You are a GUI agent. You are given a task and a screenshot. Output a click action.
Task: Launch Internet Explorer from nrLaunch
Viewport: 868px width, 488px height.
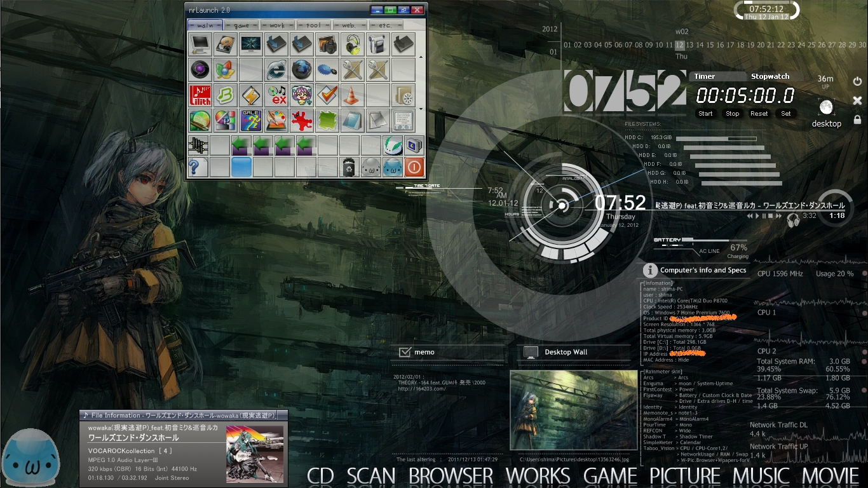point(276,69)
